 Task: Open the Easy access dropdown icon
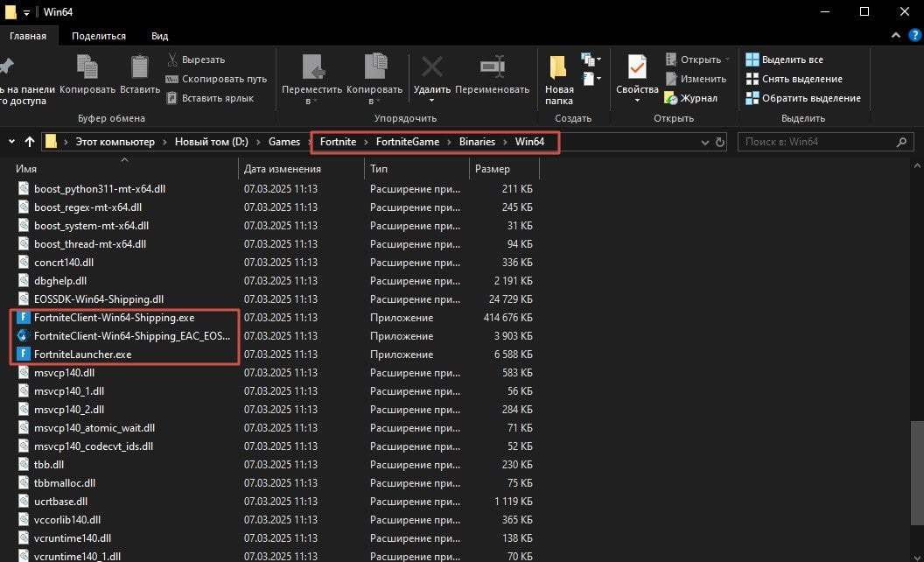pyautogui.click(x=591, y=79)
